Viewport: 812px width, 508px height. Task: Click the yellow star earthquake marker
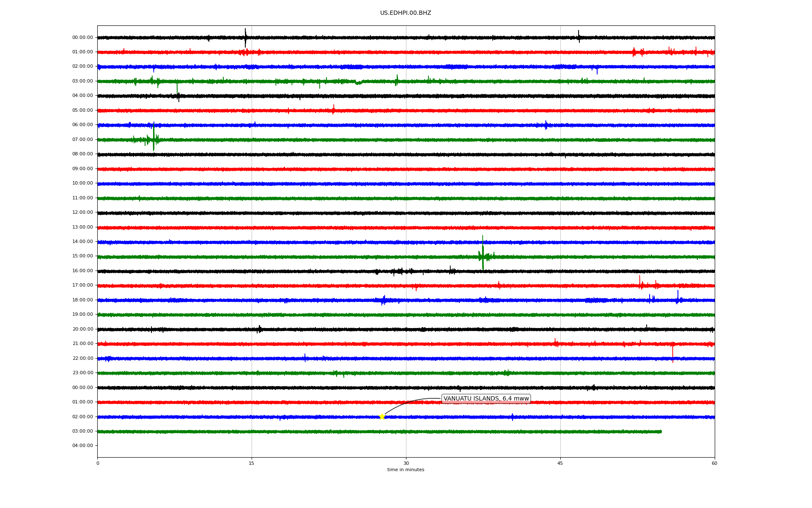click(x=382, y=417)
